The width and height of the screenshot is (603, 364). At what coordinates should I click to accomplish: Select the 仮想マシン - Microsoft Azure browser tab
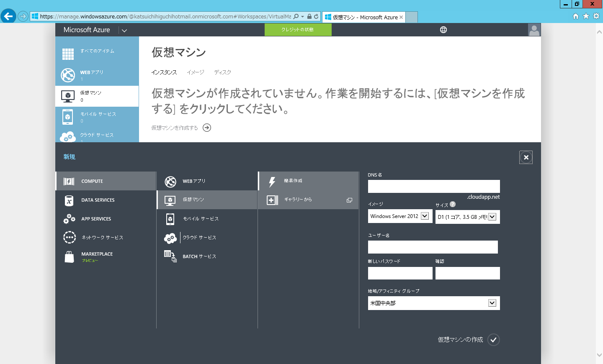tap(363, 17)
